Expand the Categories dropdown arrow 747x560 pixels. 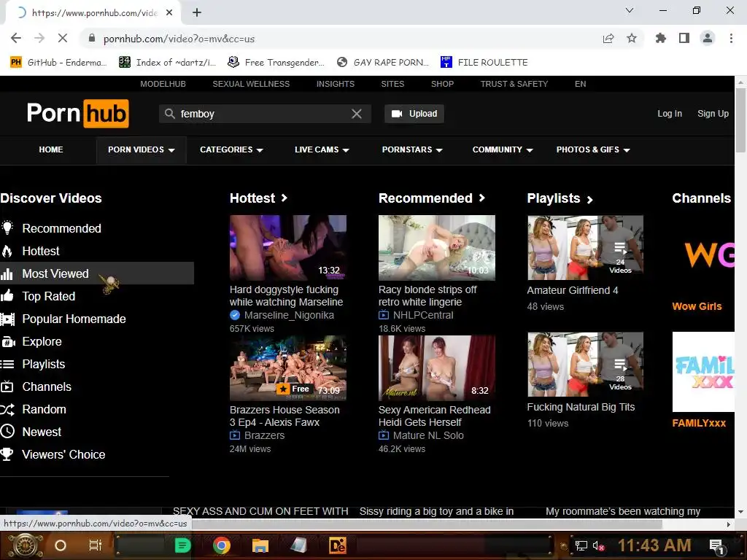(x=260, y=150)
